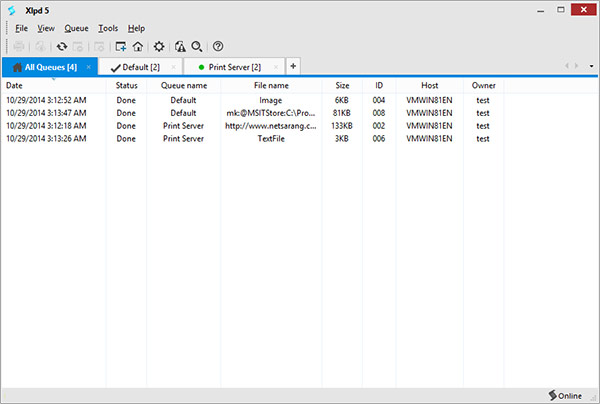Sort by the Size column header

coord(342,85)
